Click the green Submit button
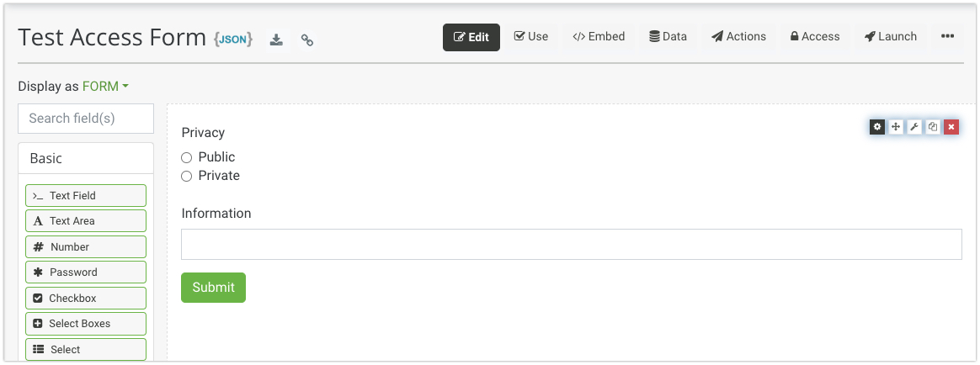The height and width of the screenshot is (365, 980). click(213, 288)
